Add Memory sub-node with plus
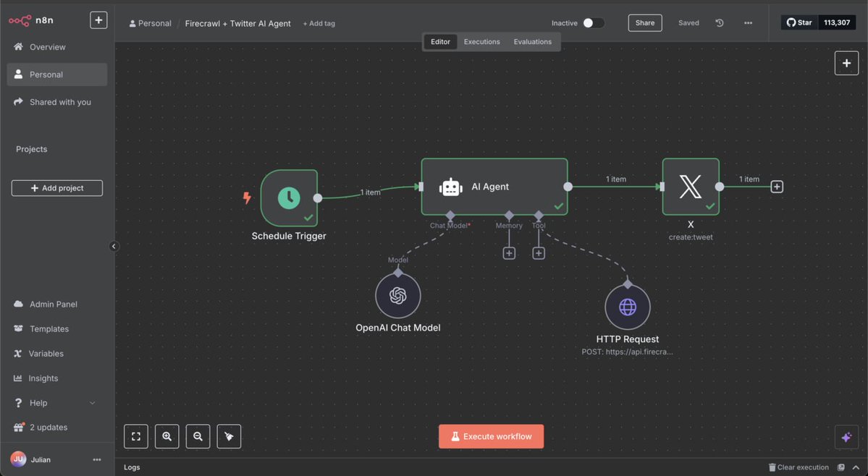Viewport: 868px width, 476px height. [x=509, y=253]
